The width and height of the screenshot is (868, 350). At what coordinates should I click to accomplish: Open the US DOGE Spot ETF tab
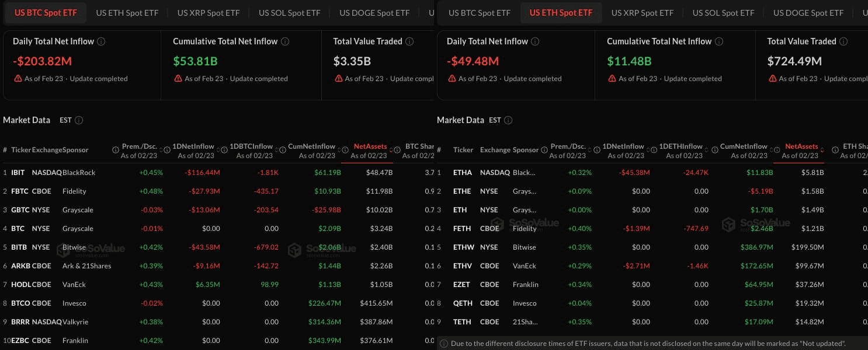tap(374, 12)
